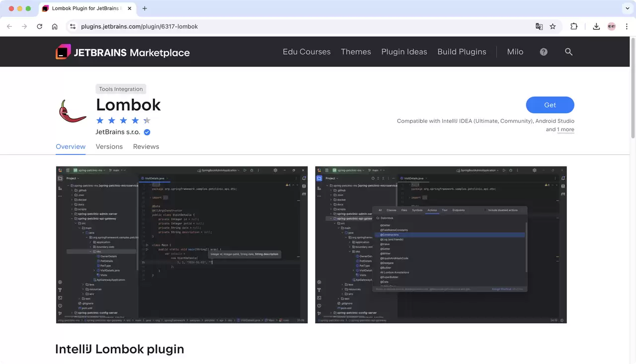
Task: Open Build Plugins in the navigation
Action: (462, 52)
